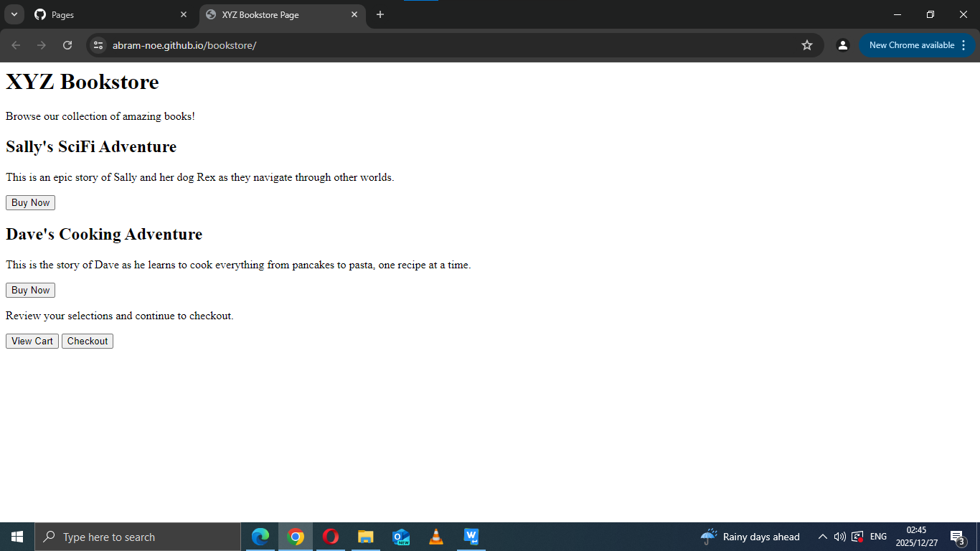Screen dimensions: 980x551
Task: Click the Windows search box
Action: (138, 537)
